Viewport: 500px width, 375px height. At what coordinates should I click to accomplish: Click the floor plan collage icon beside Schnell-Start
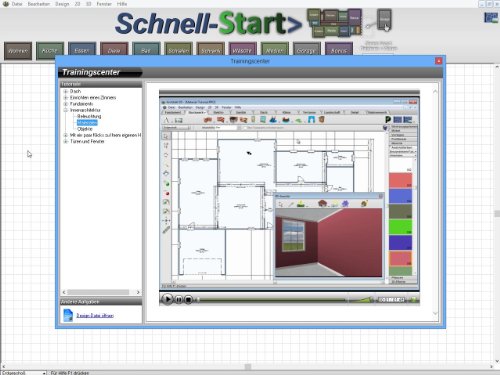(334, 23)
